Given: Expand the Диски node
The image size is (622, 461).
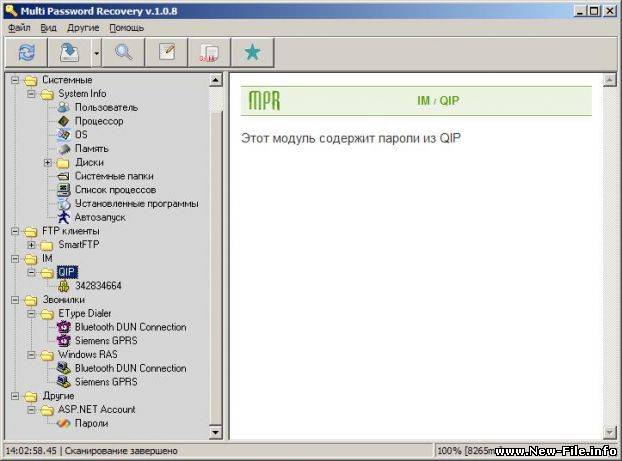Looking at the screenshot, I should click(48, 163).
